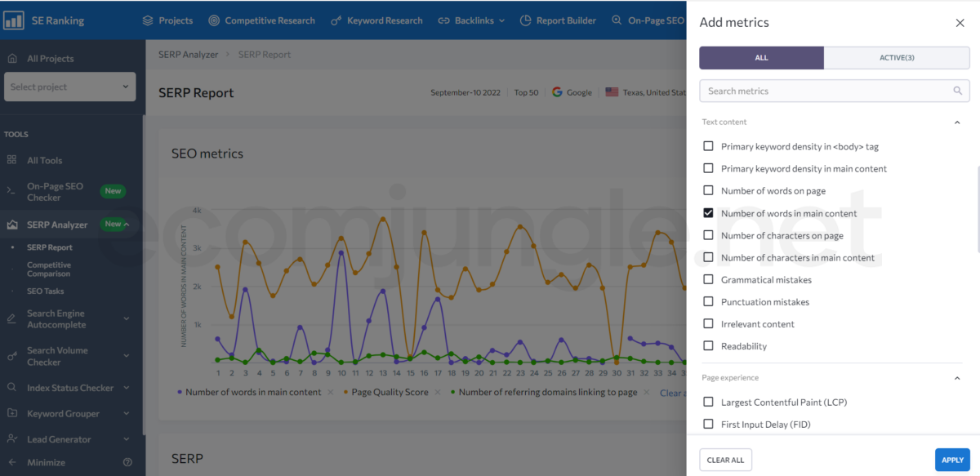Click the SE Ranking logo icon
The height and width of the screenshot is (476, 980).
pos(13,20)
